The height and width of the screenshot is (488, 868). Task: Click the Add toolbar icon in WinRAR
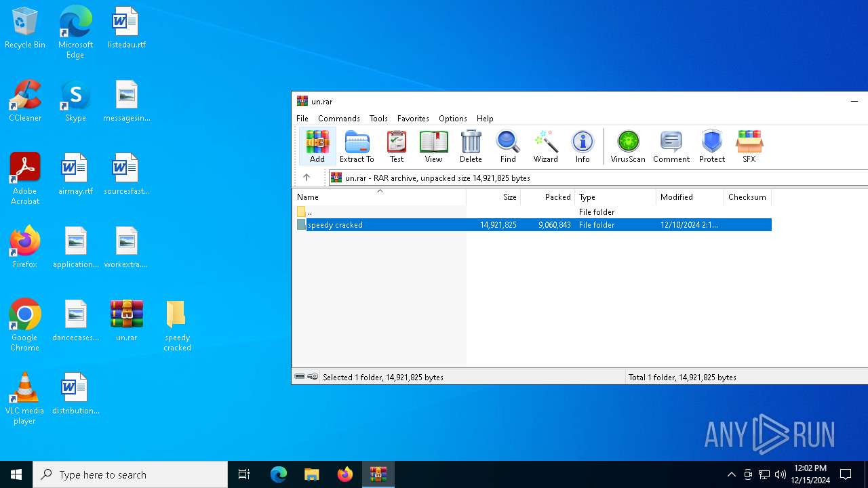317,146
